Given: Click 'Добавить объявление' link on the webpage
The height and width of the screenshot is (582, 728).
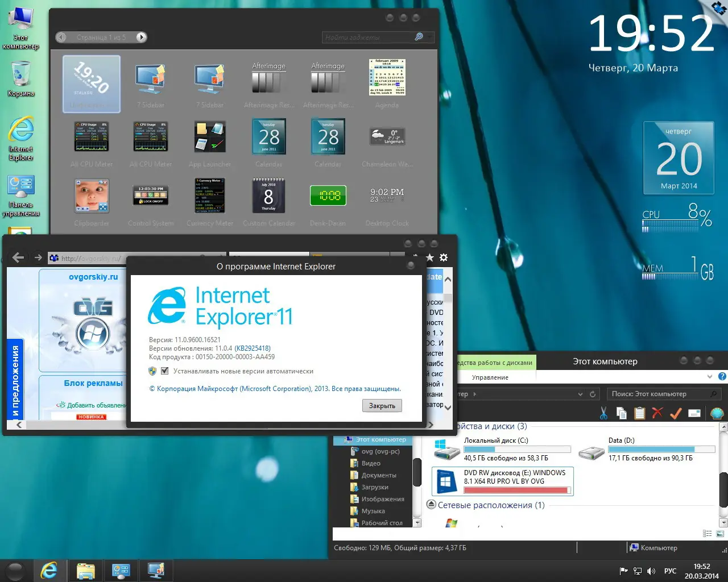Looking at the screenshot, I should pos(97,405).
